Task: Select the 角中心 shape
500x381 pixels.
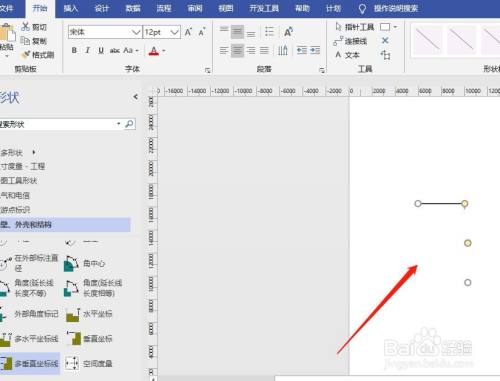Action: pos(85,263)
